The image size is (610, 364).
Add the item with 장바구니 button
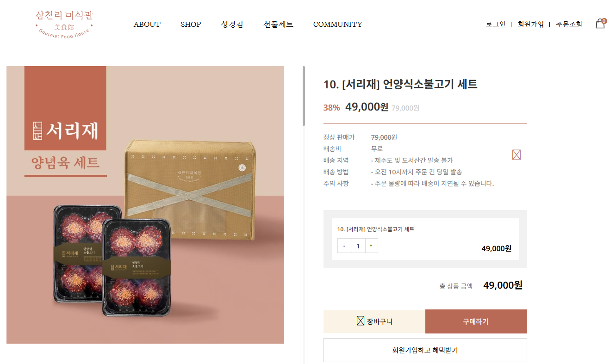[x=374, y=321]
